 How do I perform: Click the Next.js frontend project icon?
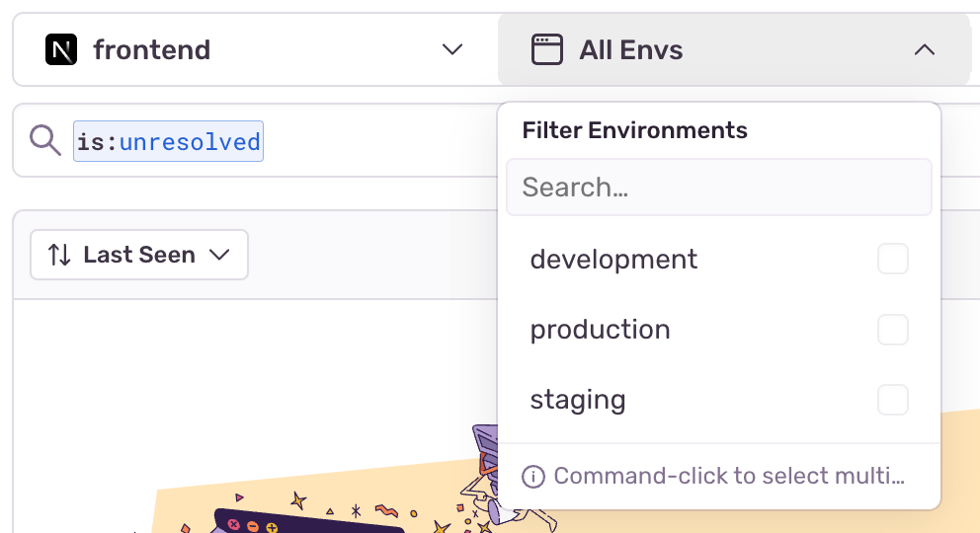point(61,49)
